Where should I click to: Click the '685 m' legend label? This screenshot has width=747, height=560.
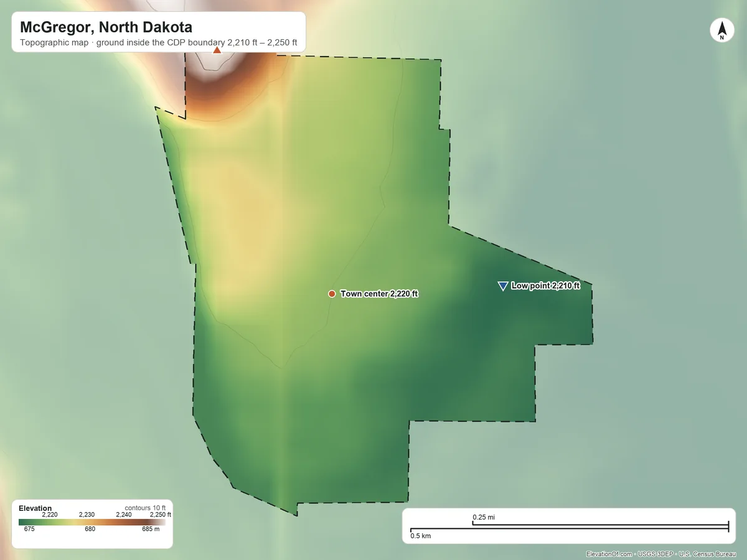[151, 530]
